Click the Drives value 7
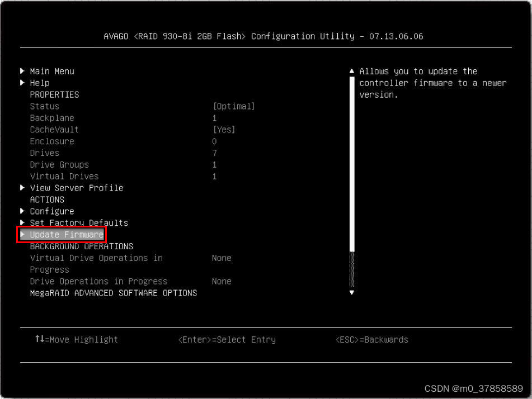Viewport: 532px width, 399px height. (214, 153)
